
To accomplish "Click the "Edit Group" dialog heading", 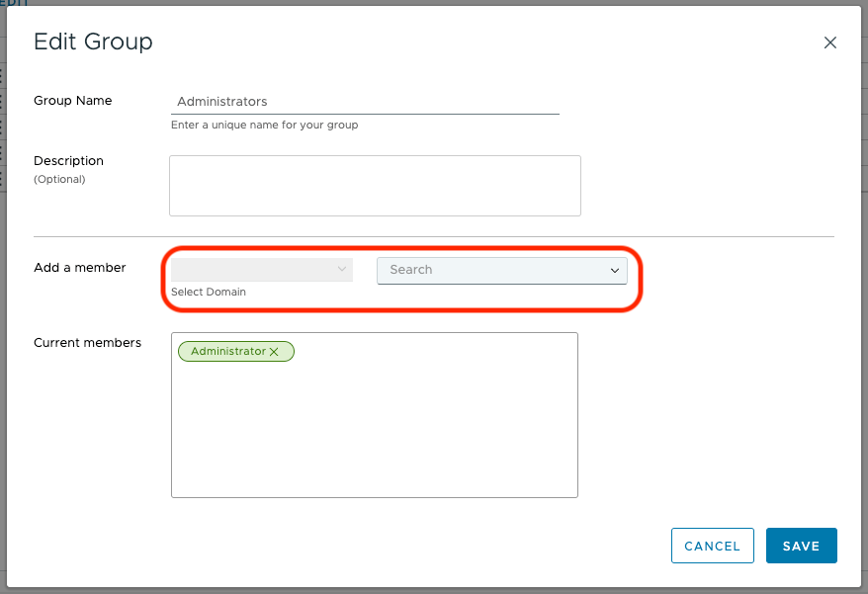I will click(x=93, y=42).
